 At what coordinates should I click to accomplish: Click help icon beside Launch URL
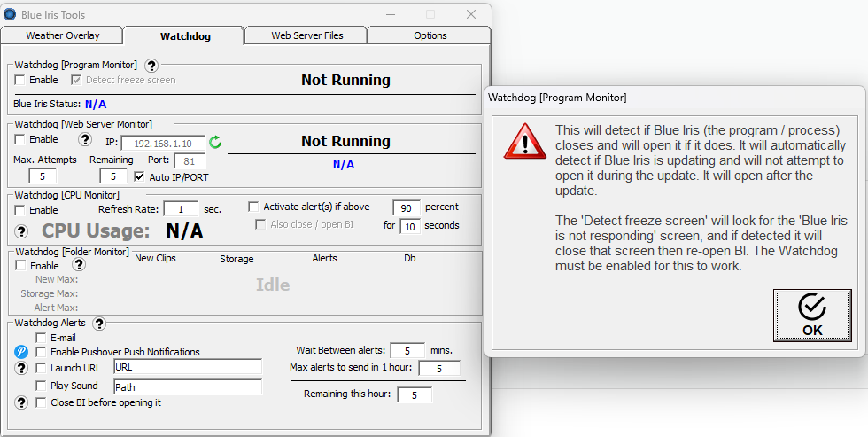(22, 368)
